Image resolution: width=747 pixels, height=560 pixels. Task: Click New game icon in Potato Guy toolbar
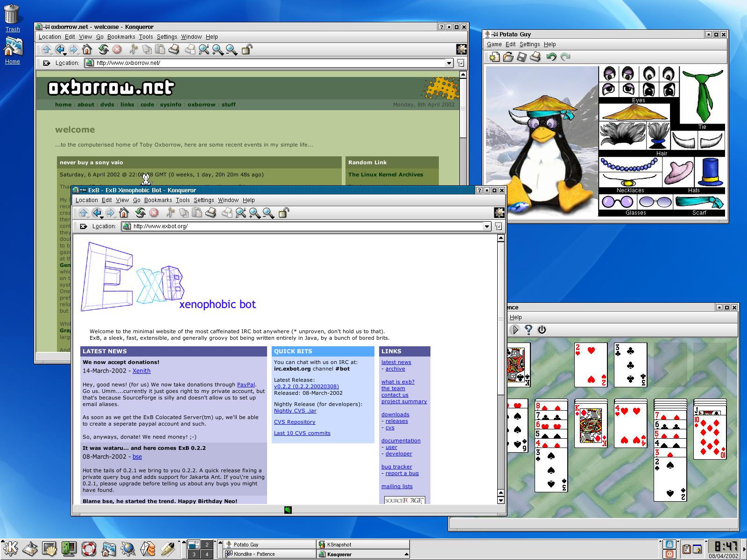(x=494, y=57)
